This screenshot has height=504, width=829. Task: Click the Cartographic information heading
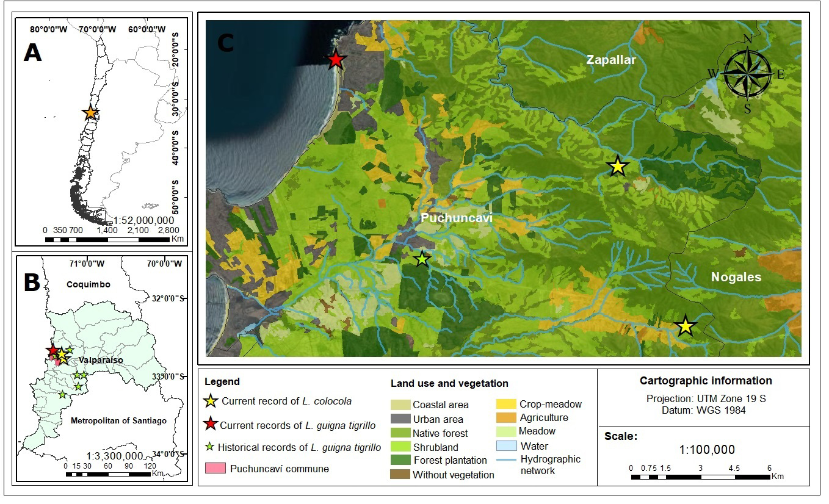tap(706, 381)
